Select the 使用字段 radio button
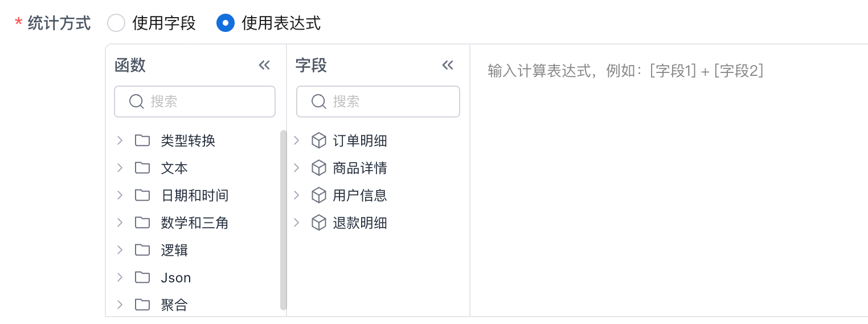The image size is (868, 324). click(116, 23)
